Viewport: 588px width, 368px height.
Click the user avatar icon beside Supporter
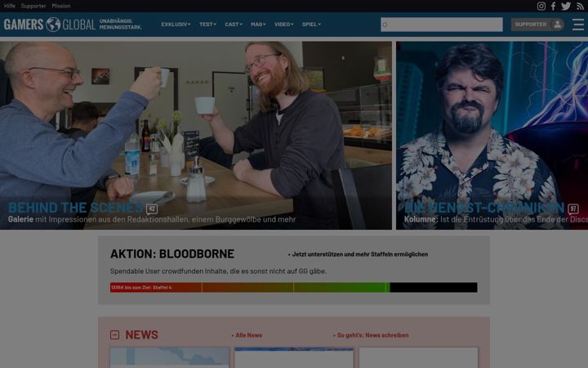[557, 25]
